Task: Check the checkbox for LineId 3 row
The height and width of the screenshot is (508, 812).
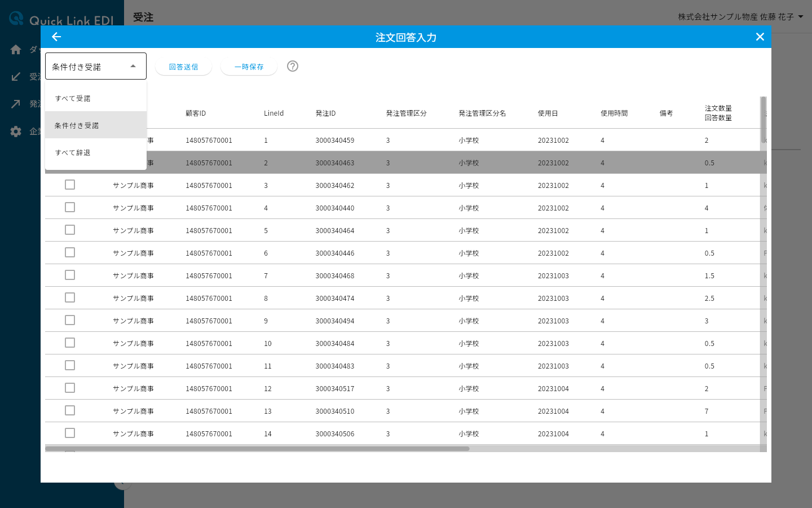Action: pos(70,185)
